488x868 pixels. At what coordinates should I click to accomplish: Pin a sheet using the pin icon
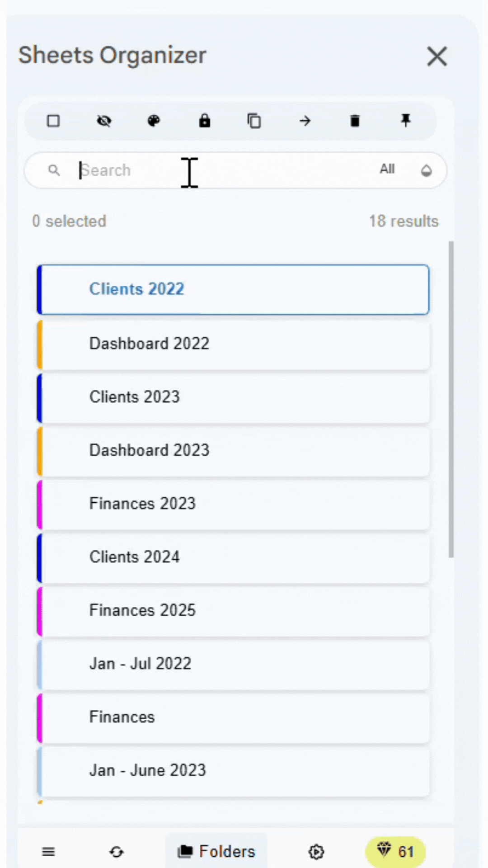tap(405, 121)
